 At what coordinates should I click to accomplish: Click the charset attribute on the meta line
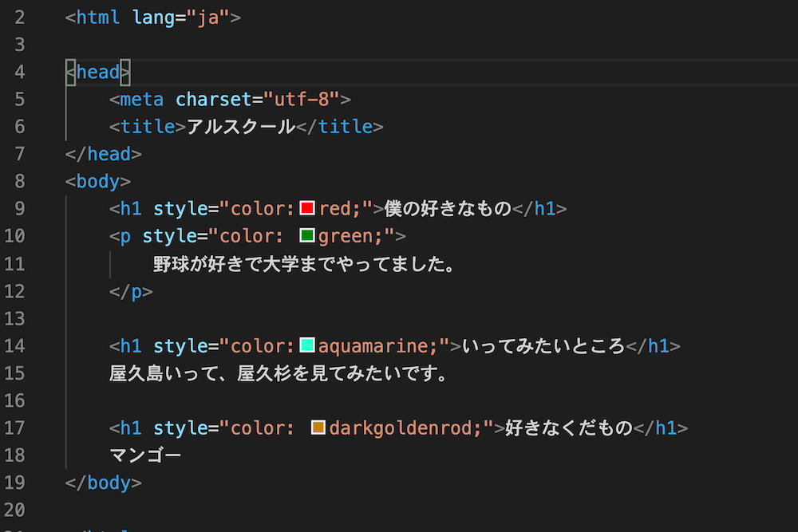[x=213, y=99]
